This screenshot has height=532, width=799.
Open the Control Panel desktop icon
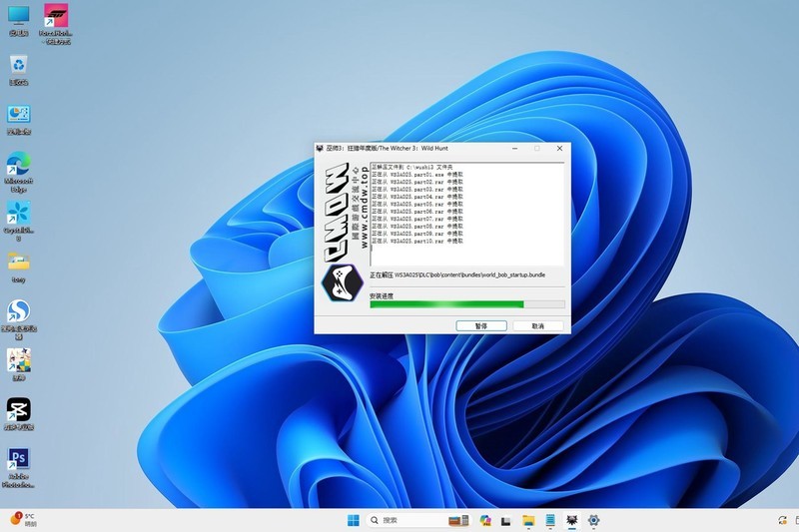click(18, 119)
